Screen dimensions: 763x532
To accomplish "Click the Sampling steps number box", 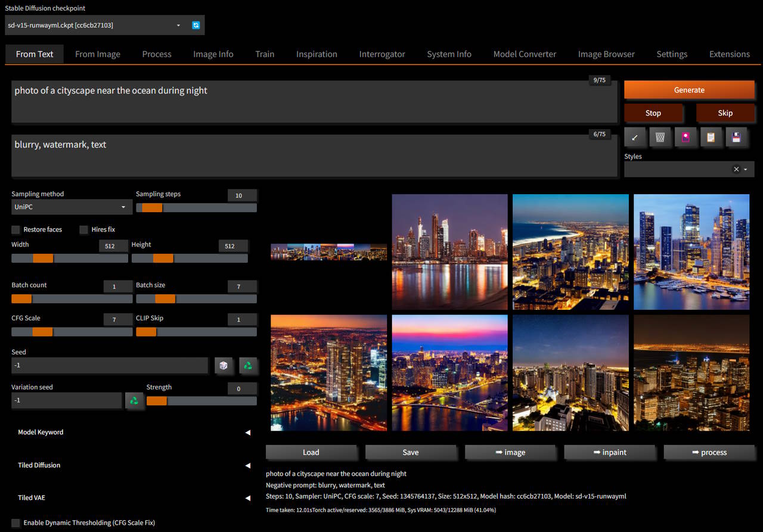I will point(242,195).
